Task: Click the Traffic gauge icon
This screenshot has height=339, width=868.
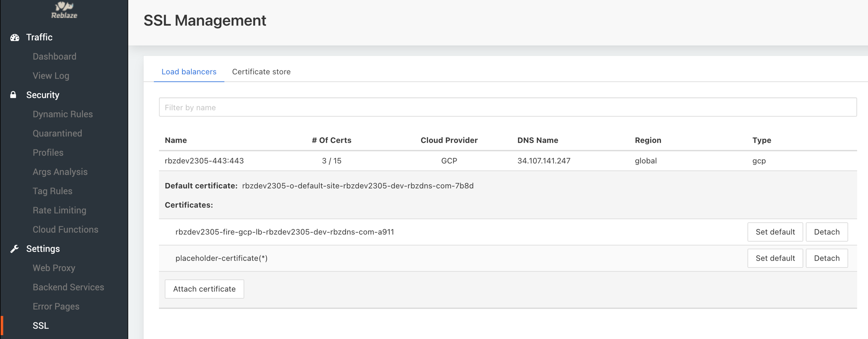Action: click(15, 37)
